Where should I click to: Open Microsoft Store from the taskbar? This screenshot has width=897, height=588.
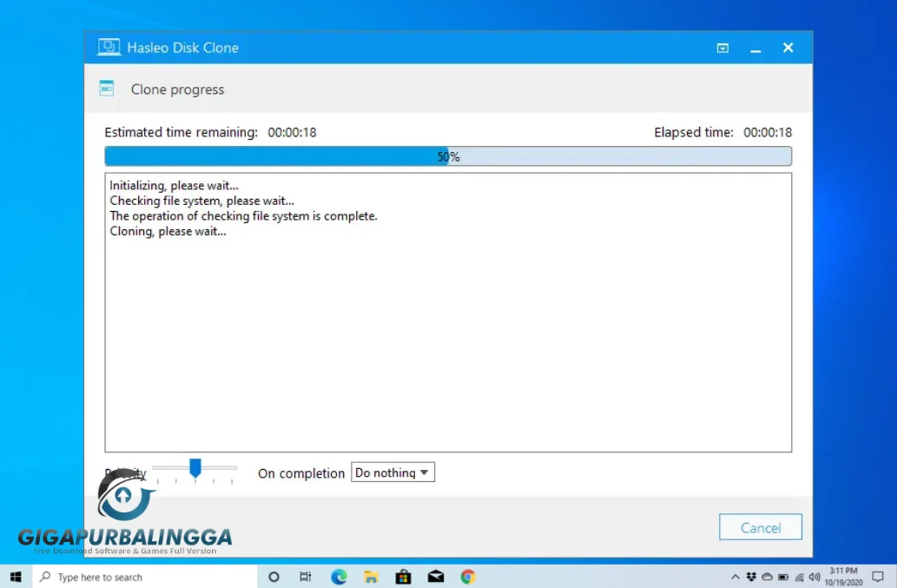pos(403,577)
